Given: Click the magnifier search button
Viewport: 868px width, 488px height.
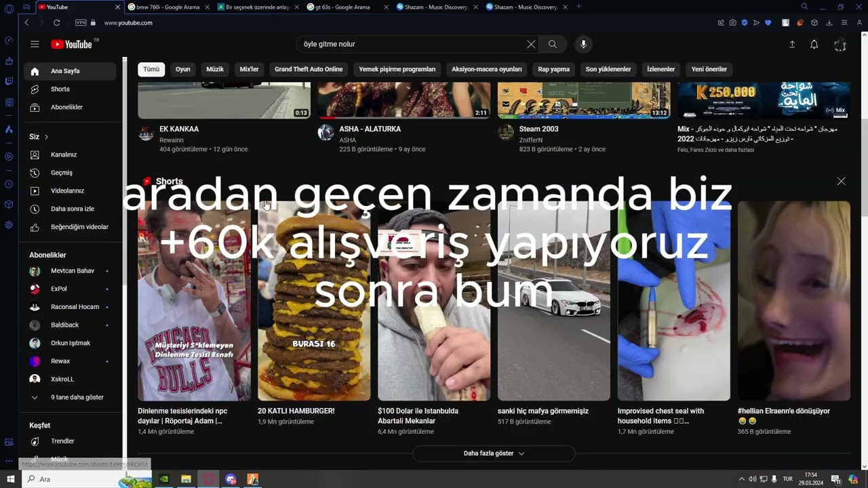Looking at the screenshot, I should (553, 44).
